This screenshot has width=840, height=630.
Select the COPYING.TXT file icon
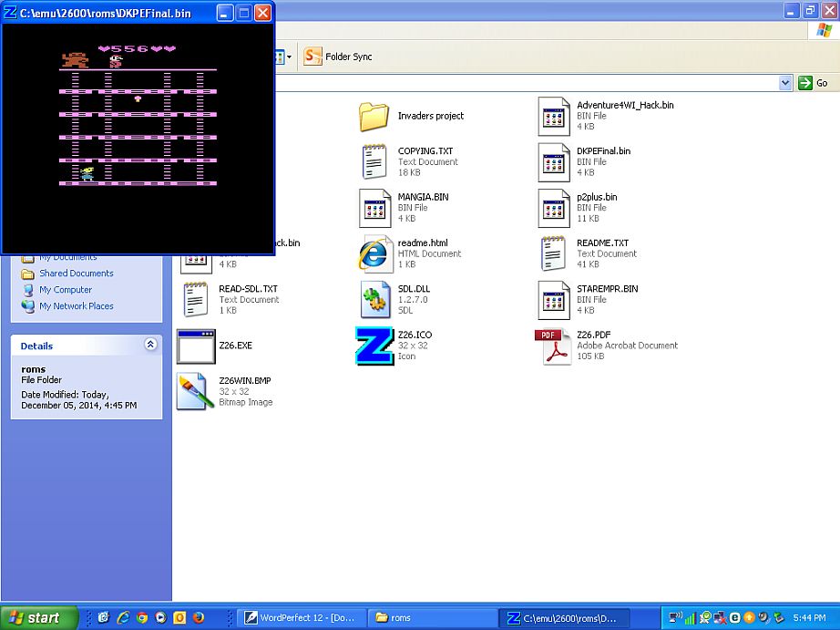pyautogui.click(x=374, y=161)
